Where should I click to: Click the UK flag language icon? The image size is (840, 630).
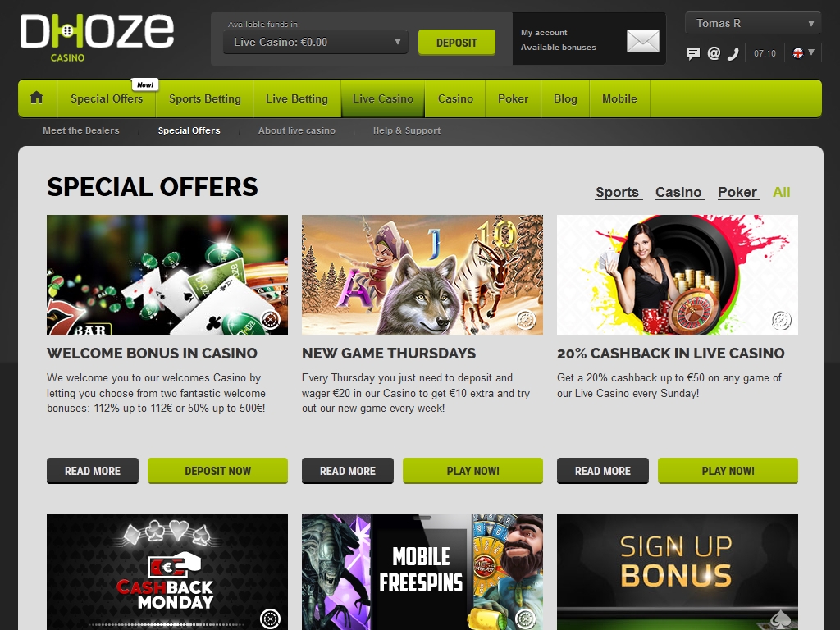pos(797,53)
